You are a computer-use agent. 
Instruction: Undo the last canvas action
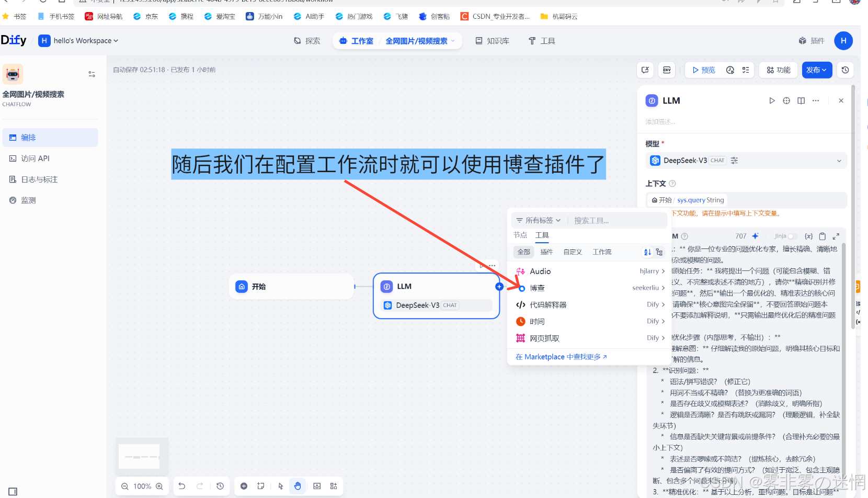pos(182,486)
